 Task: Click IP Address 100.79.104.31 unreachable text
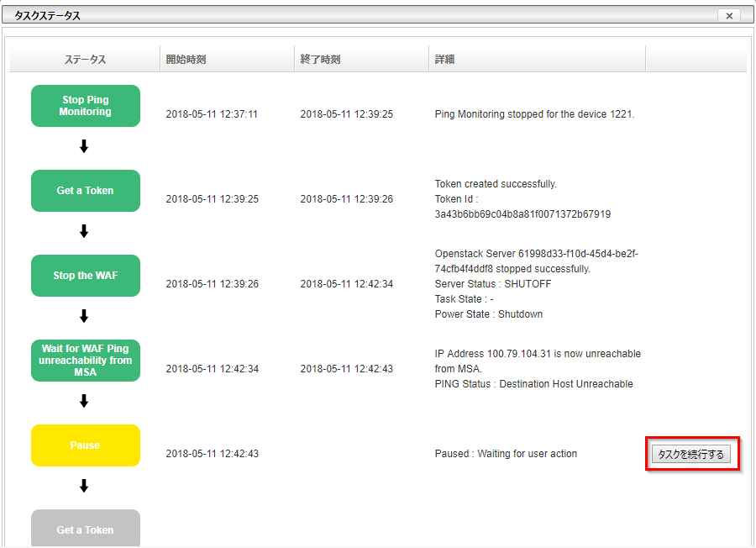(538, 361)
